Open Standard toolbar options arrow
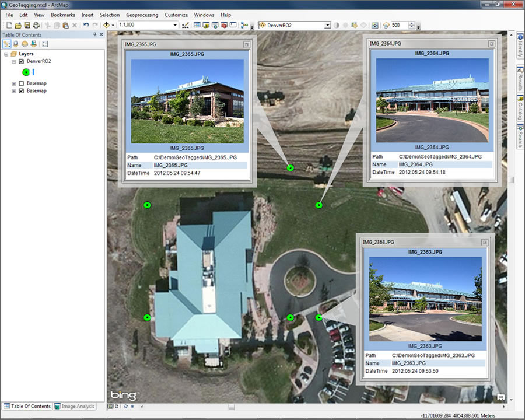 tap(252, 27)
